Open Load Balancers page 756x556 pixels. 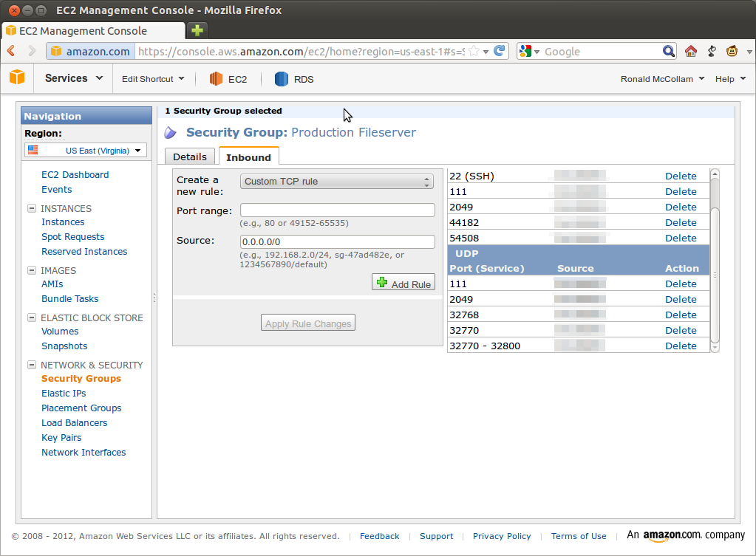coord(74,422)
